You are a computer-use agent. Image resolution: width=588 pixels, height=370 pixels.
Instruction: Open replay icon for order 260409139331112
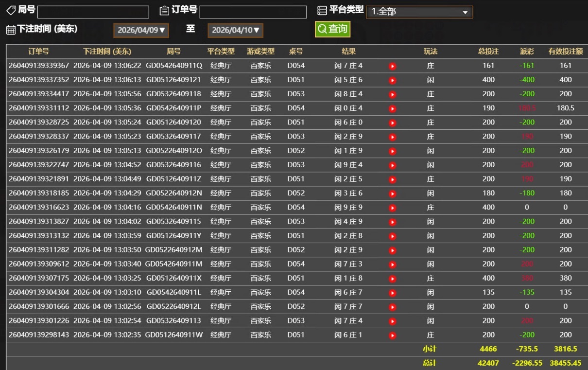point(392,108)
